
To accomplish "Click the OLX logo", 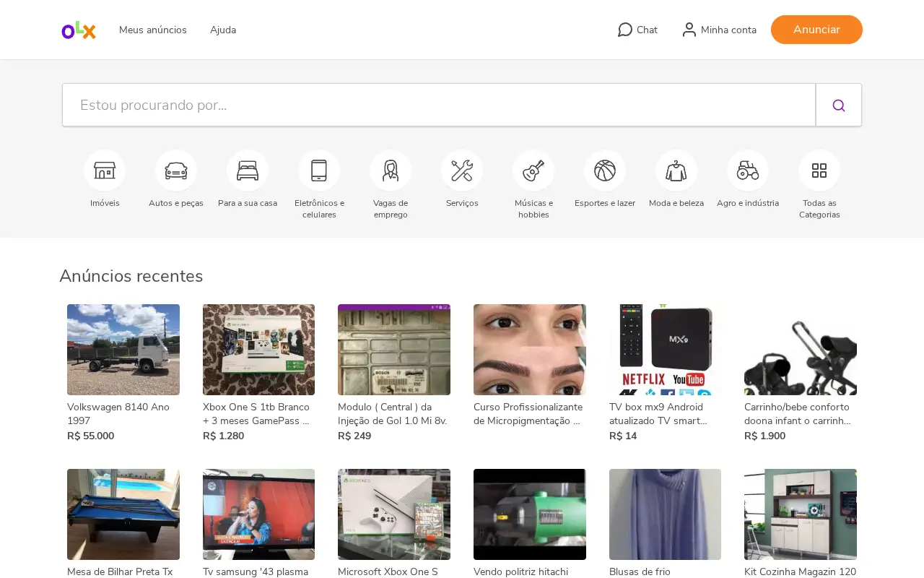I will click(x=79, y=30).
